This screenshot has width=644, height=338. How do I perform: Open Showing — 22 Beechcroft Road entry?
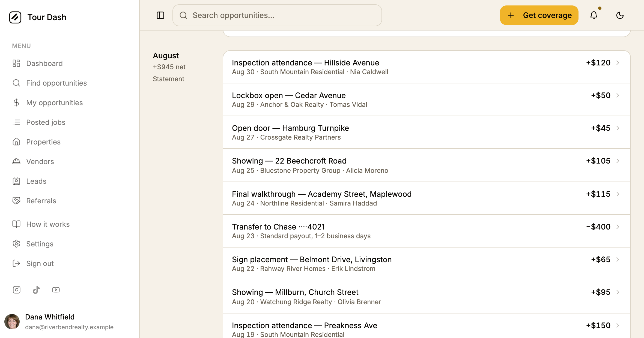[427, 165]
